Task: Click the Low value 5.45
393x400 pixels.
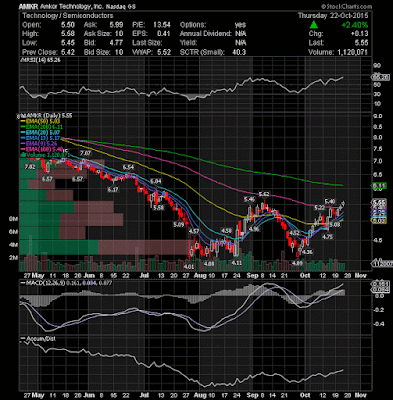Action: pos(68,43)
